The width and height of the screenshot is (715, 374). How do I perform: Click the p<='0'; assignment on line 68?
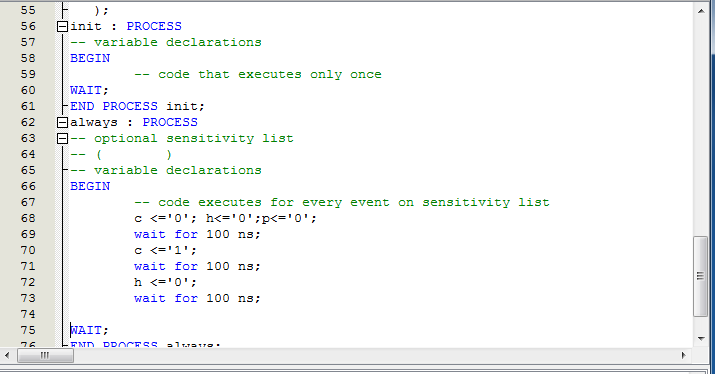pos(289,218)
